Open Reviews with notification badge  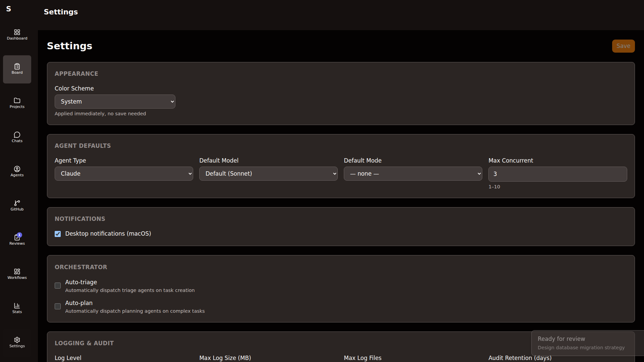[x=17, y=240]
